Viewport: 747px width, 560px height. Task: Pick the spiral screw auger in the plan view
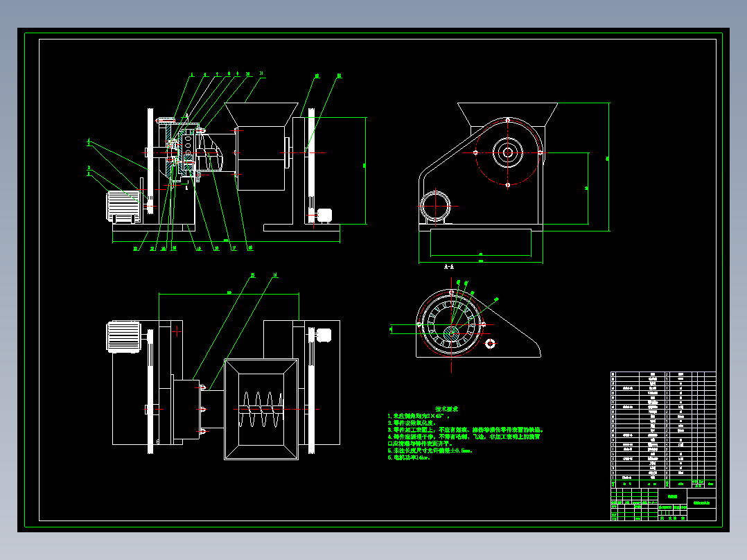pyautogui.click(x=261, y=409)
